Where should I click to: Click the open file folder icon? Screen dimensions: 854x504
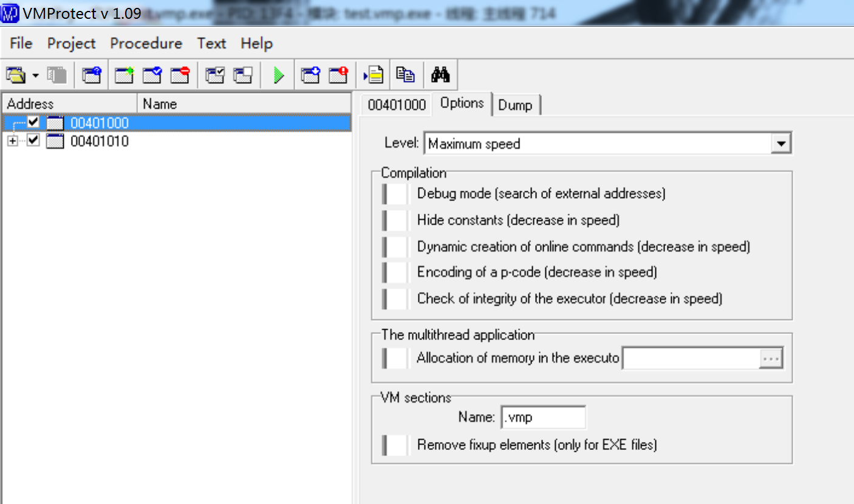point(16,75)
